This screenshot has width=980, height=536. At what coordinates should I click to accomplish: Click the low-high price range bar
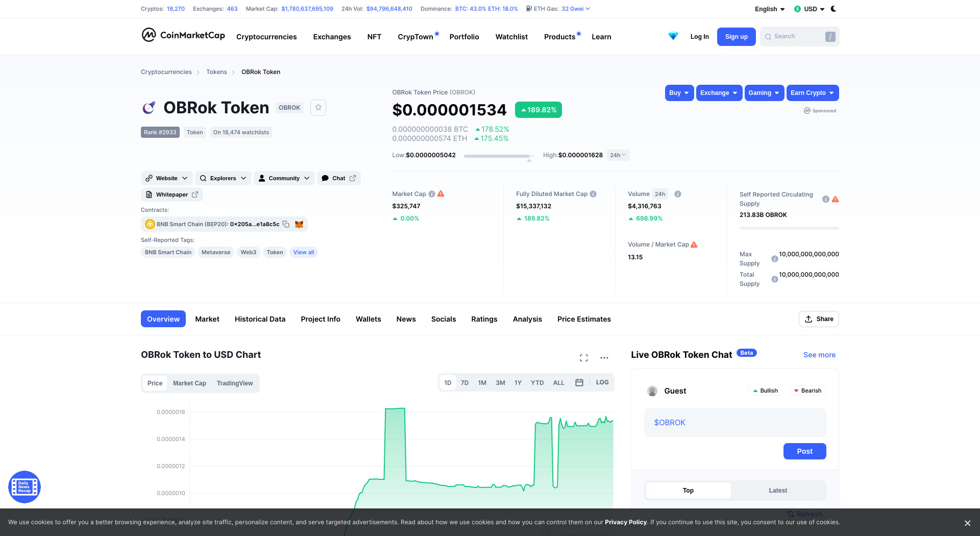click(499, 156)
